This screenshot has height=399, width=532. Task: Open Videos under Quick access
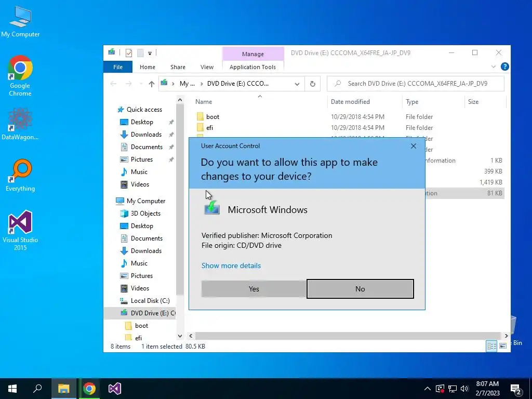pyautogui.click(x=140, y=184)
